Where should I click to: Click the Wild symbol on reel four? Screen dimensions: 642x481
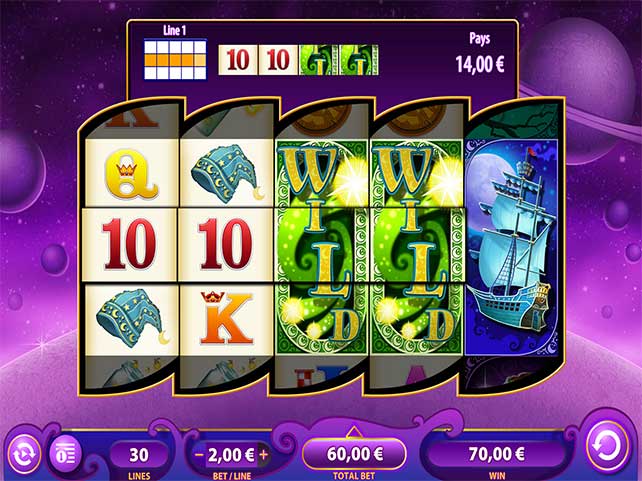[x=416, y=247]
